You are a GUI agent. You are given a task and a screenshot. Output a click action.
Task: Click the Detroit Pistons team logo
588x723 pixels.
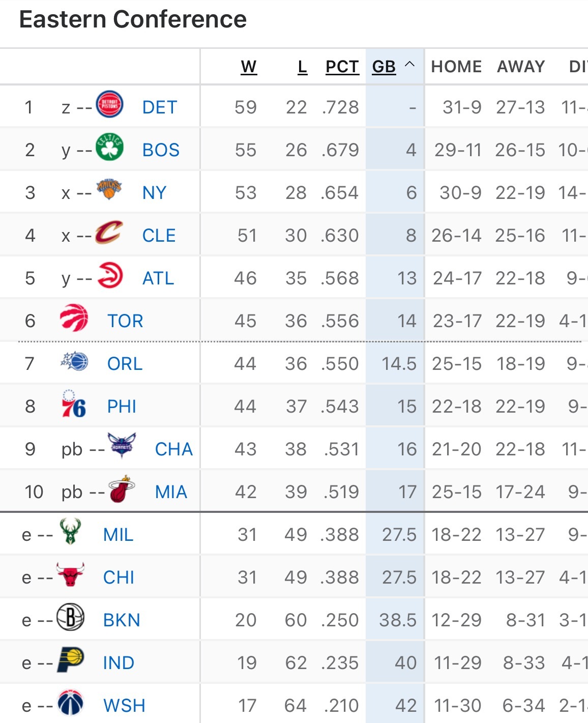pos(109,104)
